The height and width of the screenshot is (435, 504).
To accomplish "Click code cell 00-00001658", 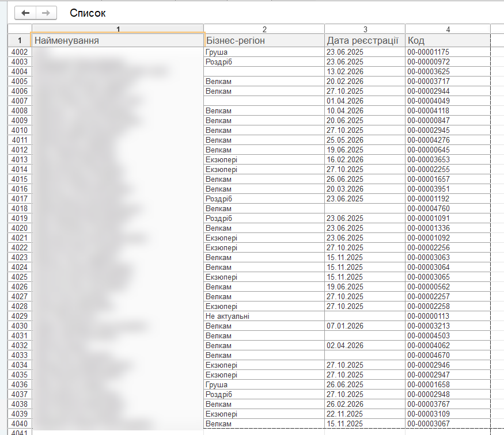I will (x=448, y=384).
